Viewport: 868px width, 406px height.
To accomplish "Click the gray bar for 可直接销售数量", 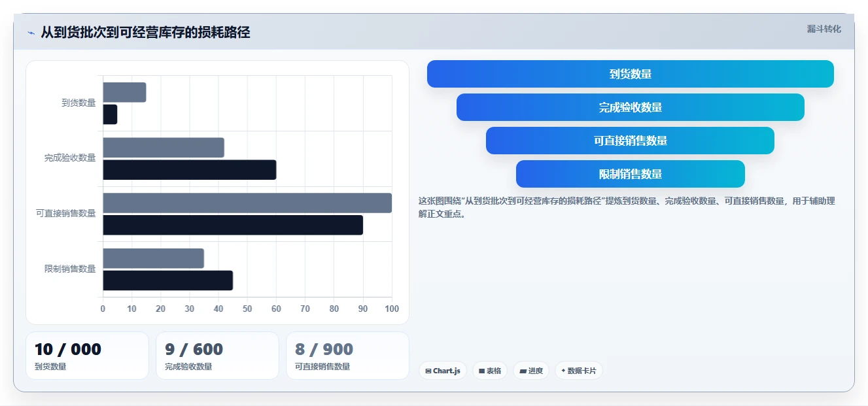I will coord(247,203).
